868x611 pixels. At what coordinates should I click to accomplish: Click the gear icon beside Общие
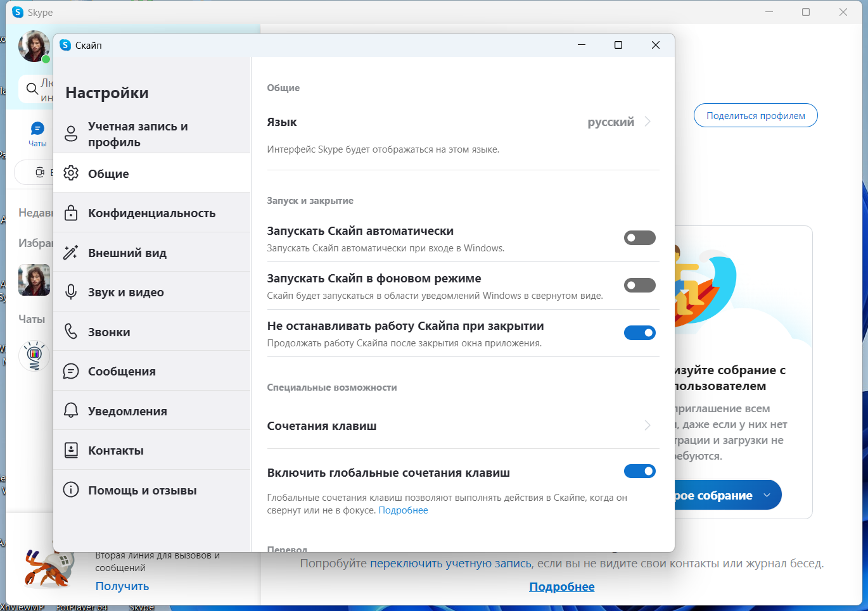click(x=71, y=173)
